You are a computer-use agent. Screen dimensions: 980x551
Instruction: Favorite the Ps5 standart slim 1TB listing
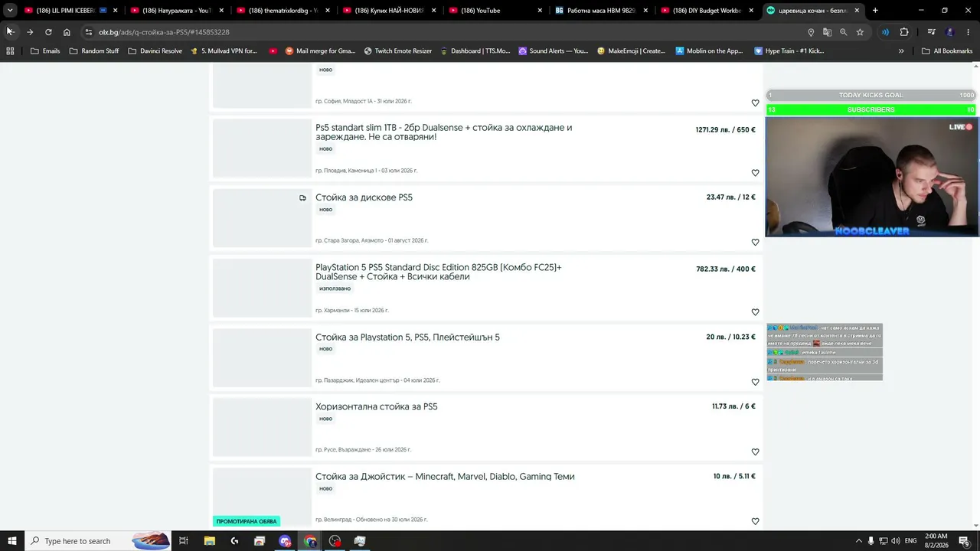pos(755,173)
